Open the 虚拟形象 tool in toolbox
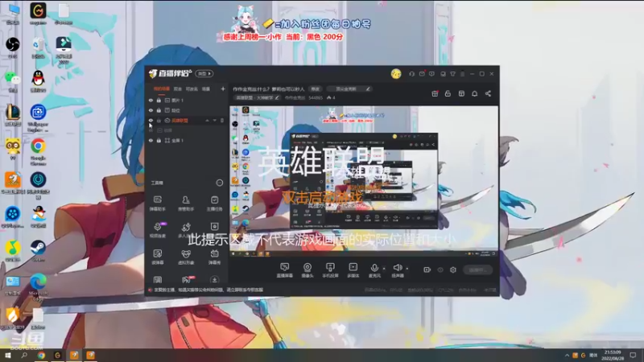Viewport: 644px width, 362px height. [186, 257]
